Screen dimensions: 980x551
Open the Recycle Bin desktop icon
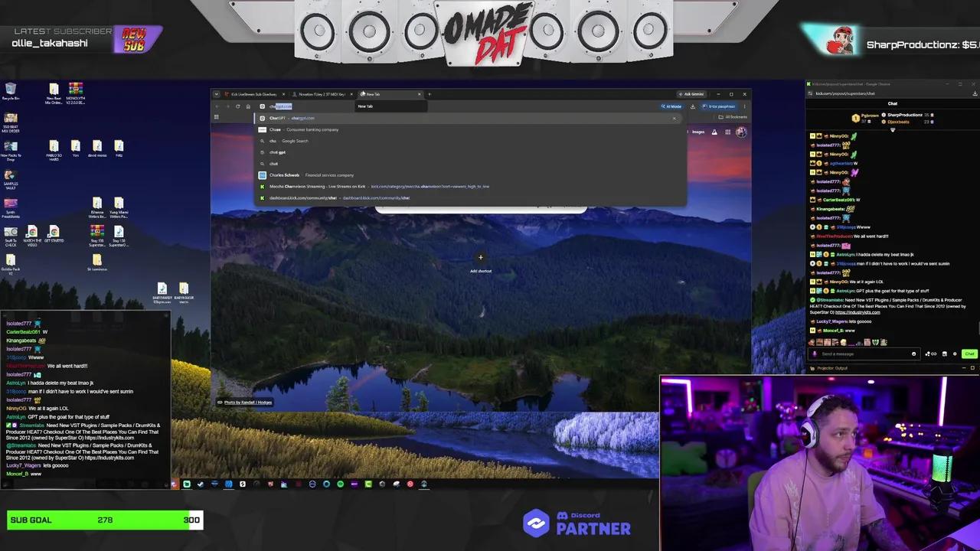(x=11, y=92)
